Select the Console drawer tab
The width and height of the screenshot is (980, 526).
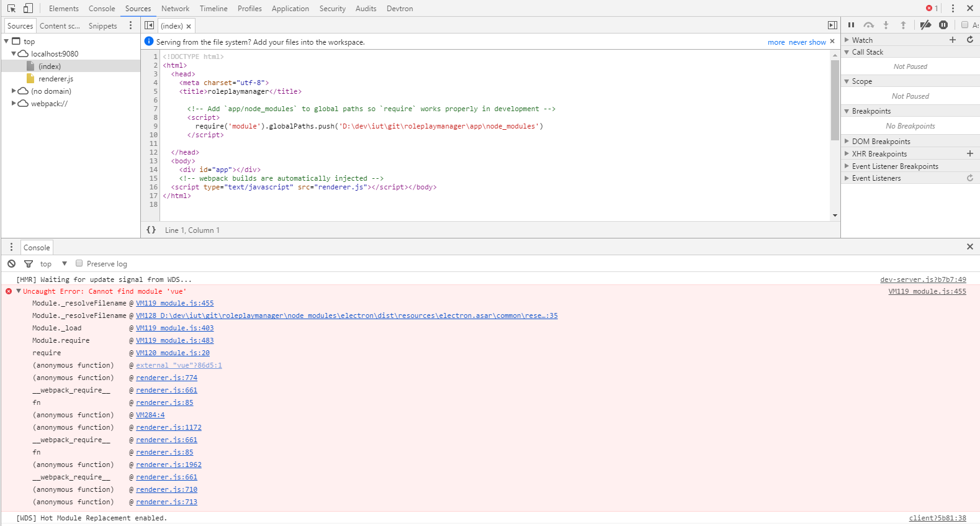(37, 247)
